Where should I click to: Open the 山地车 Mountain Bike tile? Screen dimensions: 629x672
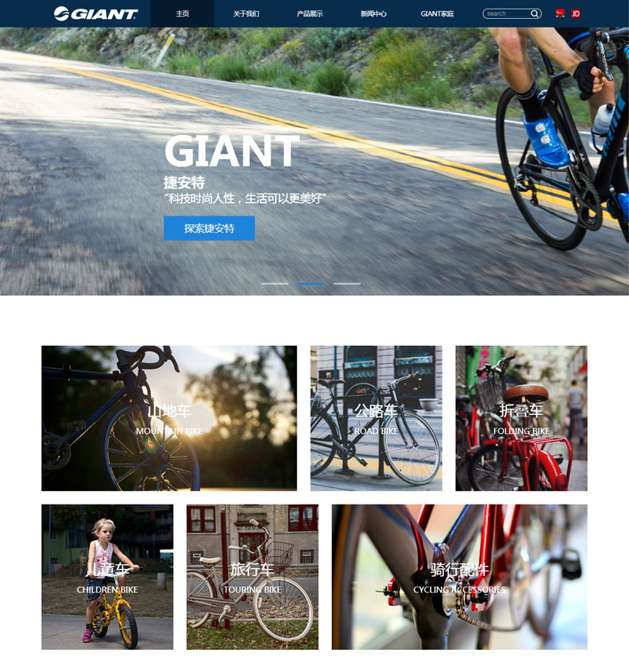tap(169, 418)
